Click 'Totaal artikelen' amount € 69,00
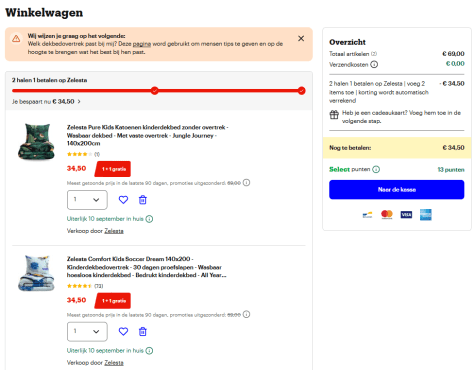Screen dimensions: 475x370 453,54
